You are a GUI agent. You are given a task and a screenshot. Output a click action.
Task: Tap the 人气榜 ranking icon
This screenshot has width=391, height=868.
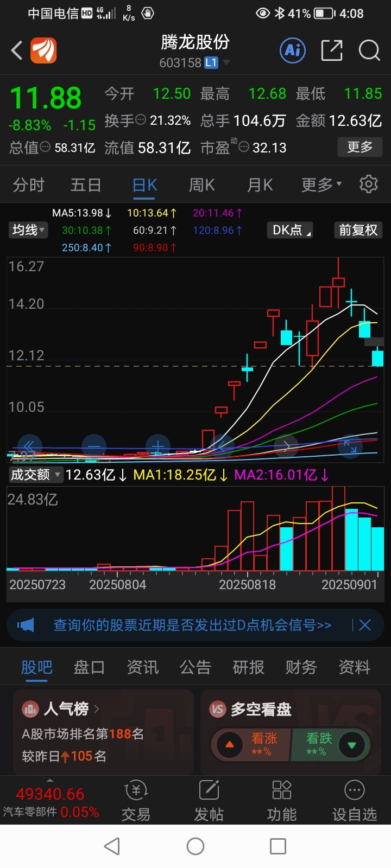click(30, 709)
